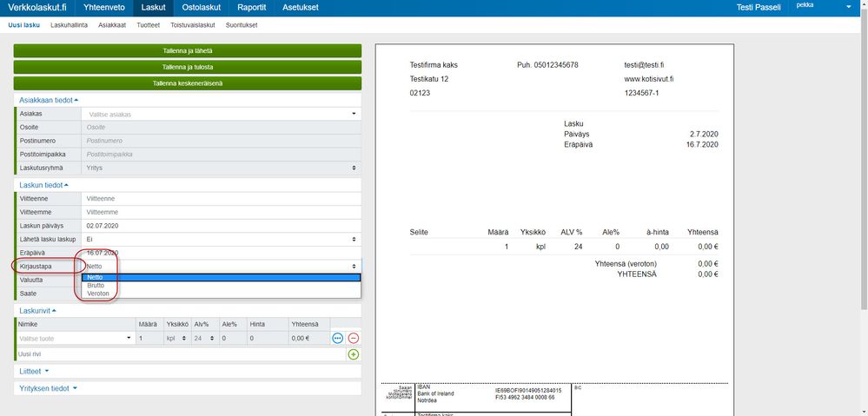Click Tallenna ja lähetä button
868x416 pixels.
click(187, 51)
